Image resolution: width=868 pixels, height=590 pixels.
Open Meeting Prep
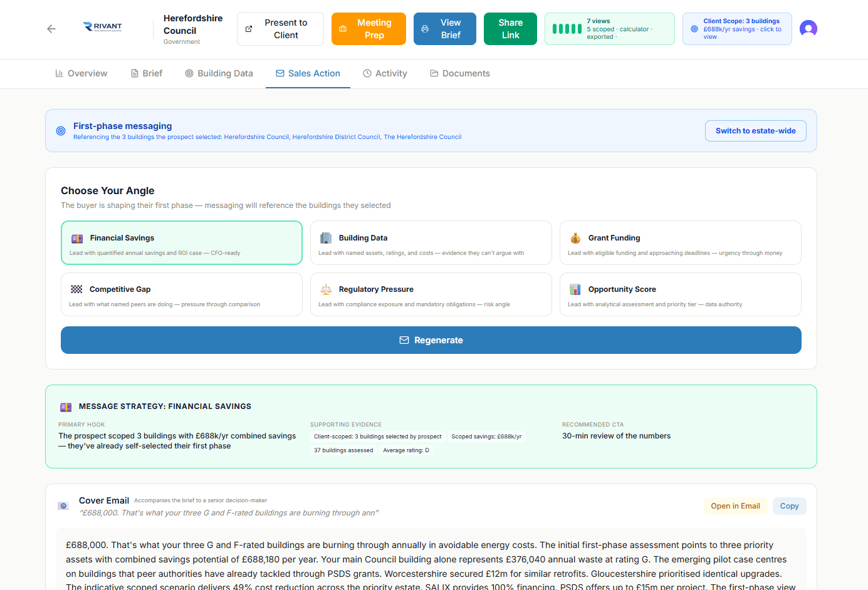369,29
